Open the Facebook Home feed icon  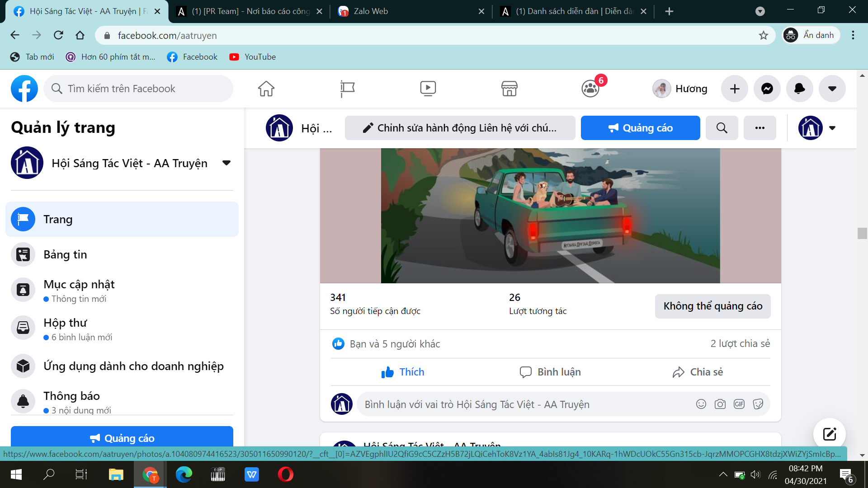[x=266, y=89]
